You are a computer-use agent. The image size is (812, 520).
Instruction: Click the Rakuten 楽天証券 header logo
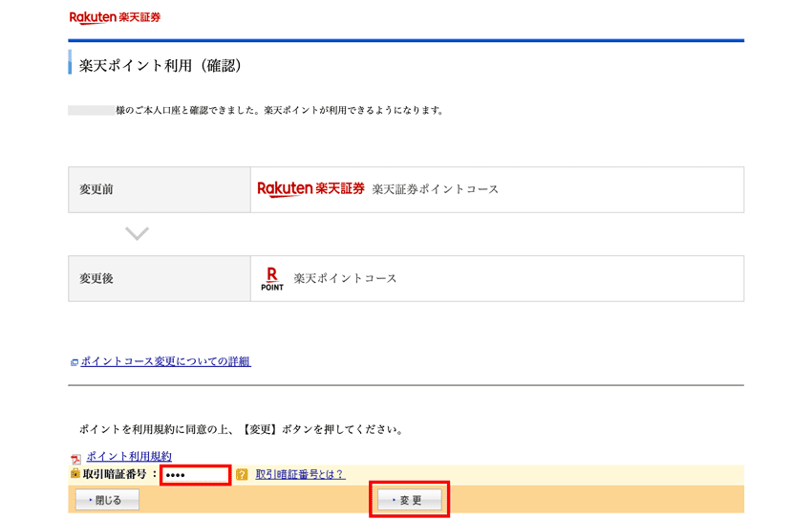pyautogui.click(x=115, y=17)
